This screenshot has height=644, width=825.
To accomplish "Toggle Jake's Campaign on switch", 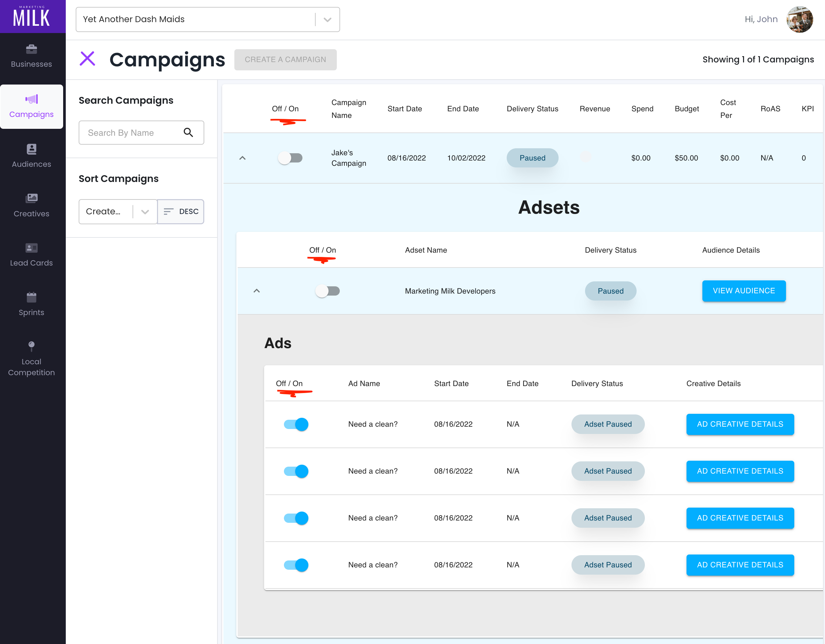I will click(290, 158).
